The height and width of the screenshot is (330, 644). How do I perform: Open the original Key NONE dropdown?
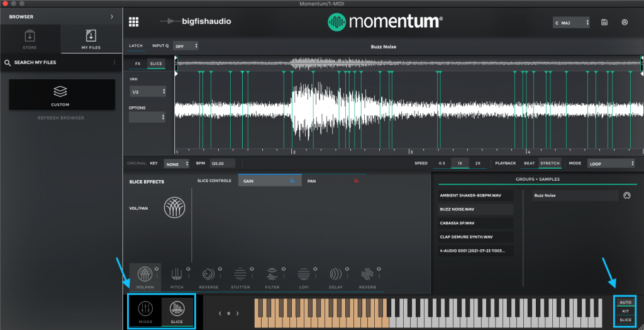[x=176, y=164]
